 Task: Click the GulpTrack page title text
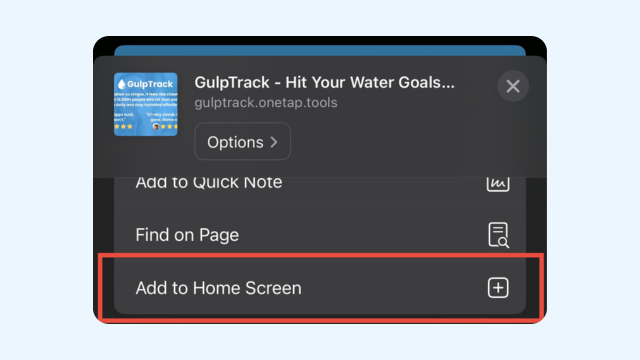click(324, 82)
